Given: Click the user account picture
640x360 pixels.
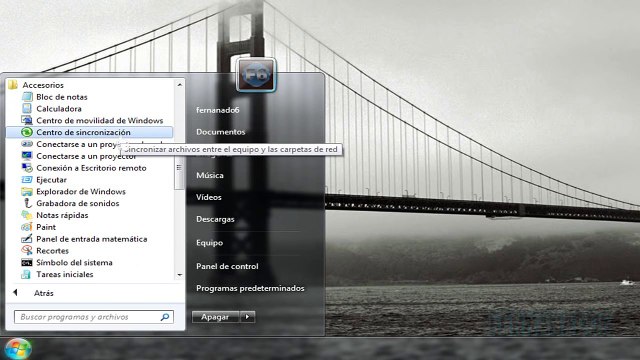Looking at the screenshot, I should (256, 75).
